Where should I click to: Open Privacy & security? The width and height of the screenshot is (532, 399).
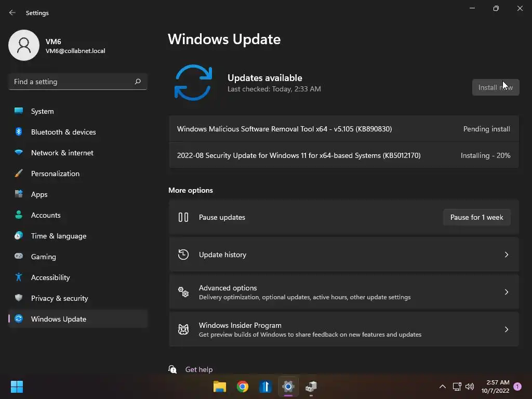point(78,298)
